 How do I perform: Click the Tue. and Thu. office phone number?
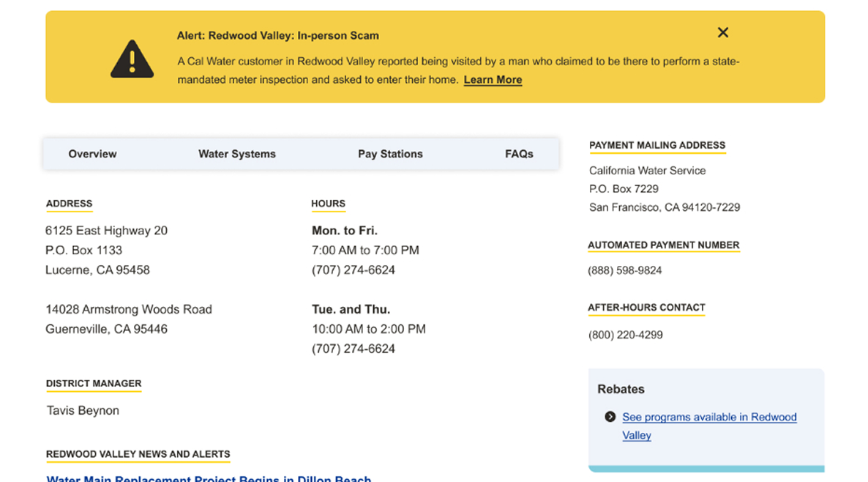(x=353, y=349)
